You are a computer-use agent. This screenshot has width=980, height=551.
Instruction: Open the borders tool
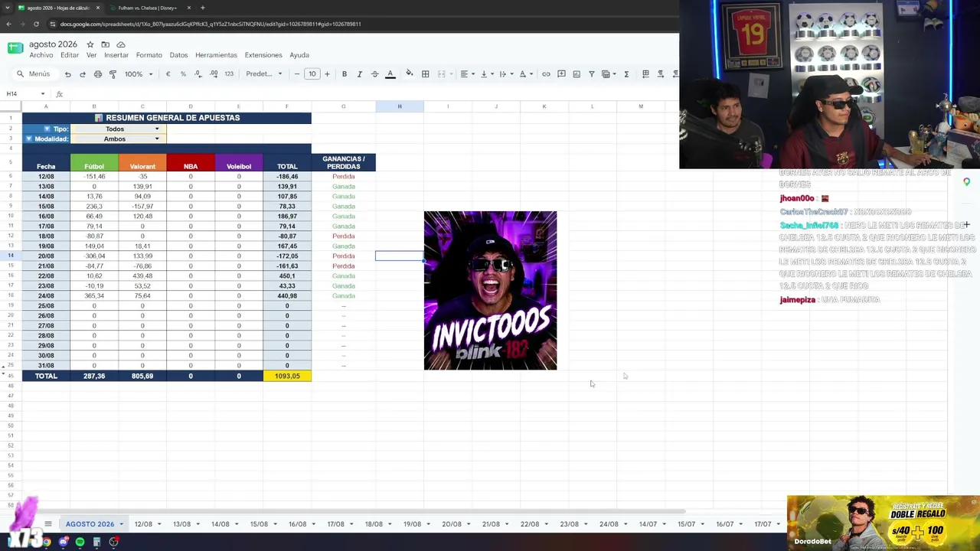[426, 74]
